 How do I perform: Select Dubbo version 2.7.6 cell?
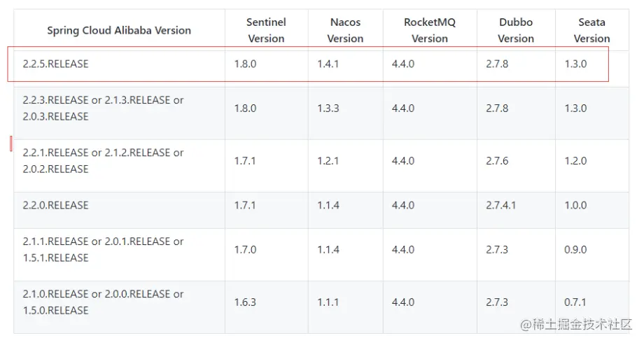tap(497, 160)
